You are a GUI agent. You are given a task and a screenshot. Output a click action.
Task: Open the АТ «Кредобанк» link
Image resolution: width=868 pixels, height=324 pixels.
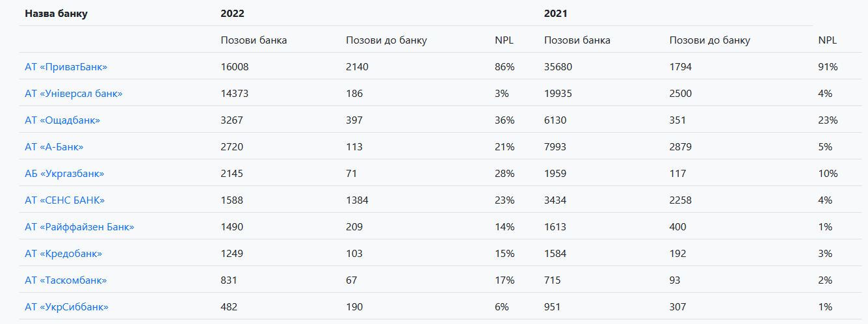[x=63, y=254]
